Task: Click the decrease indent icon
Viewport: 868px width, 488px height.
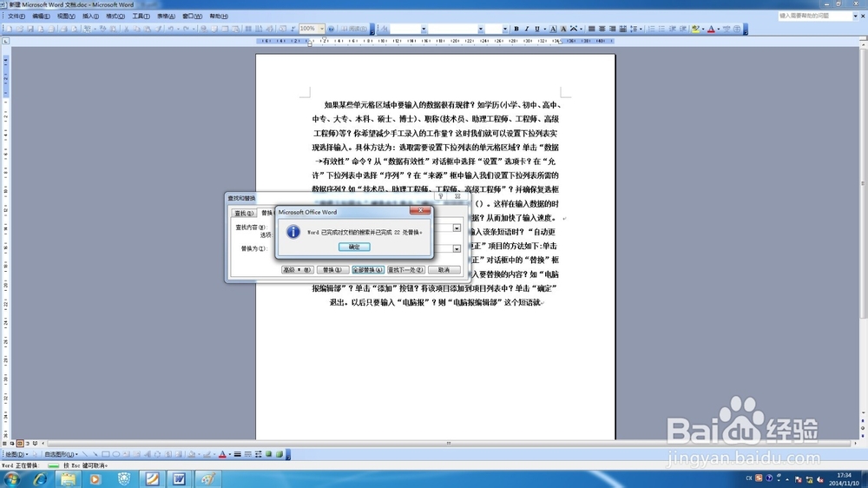Action: pyautogui.click(x=673, y=29)
